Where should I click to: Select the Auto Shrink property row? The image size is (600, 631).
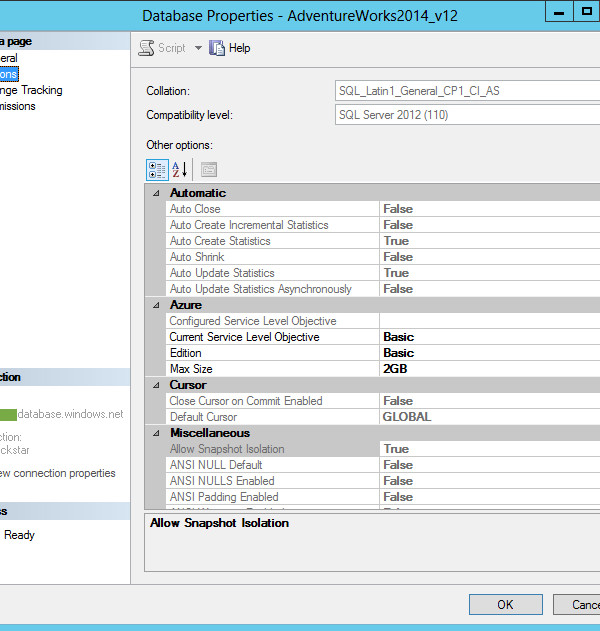[383, 257]
